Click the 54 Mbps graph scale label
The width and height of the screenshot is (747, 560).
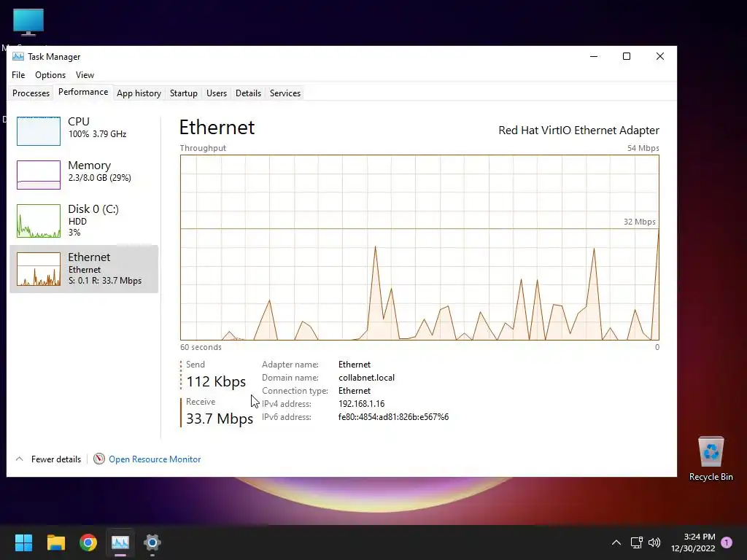(x=643, y=148)
